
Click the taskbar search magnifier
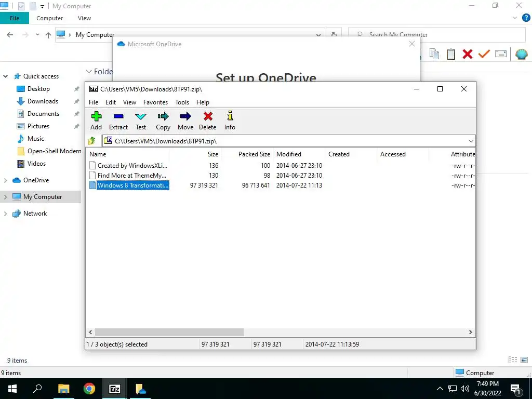click(37, 389)
